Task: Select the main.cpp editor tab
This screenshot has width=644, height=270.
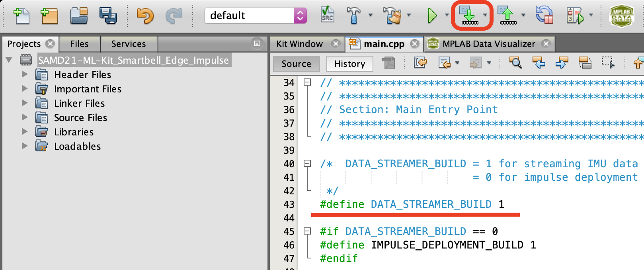Action: pos(384,44)
